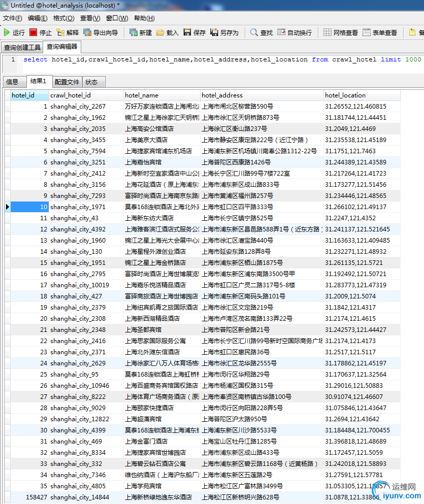Select cell shanghai_city_1962

coord(86,118)
